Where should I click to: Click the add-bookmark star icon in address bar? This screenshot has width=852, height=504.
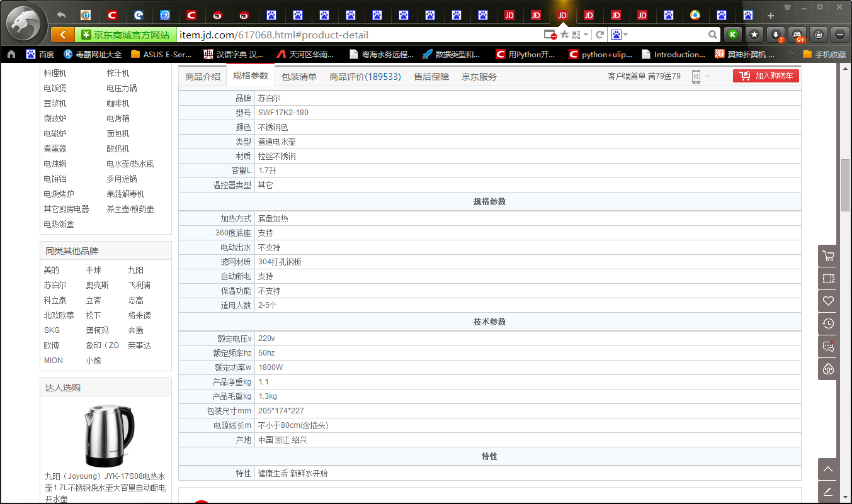[x=564, y=35]
